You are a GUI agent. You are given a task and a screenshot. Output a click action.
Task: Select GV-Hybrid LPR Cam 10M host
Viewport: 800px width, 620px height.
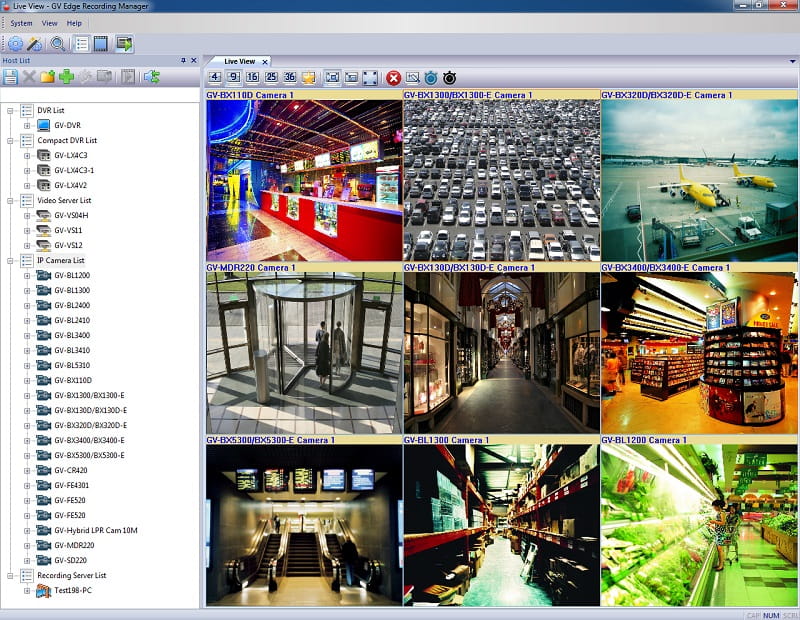pos(94,530)
